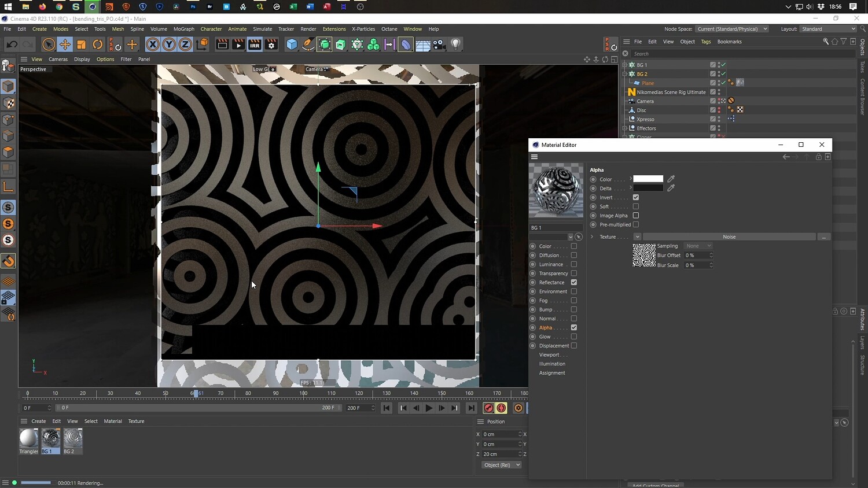Screen dimensions: 868x488
Task: Open the Viewport material settings
Action: pyautogui.click(x=549, y=355)
